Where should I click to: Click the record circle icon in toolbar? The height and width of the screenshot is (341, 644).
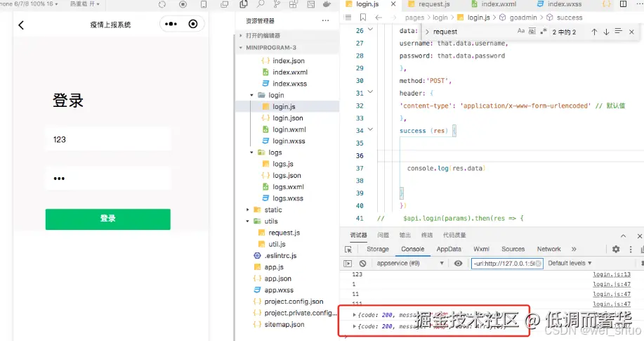click(183, 4)
